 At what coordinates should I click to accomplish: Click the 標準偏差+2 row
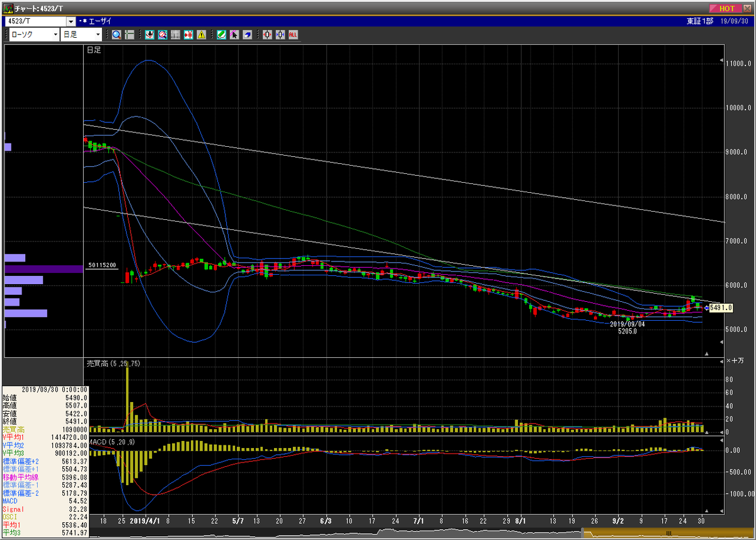(45, 461)
